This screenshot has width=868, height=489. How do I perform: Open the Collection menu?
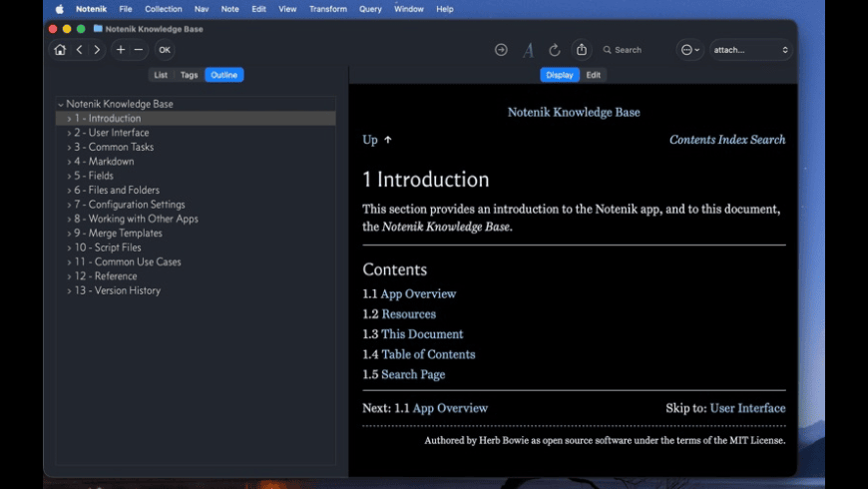pos(164,9)
